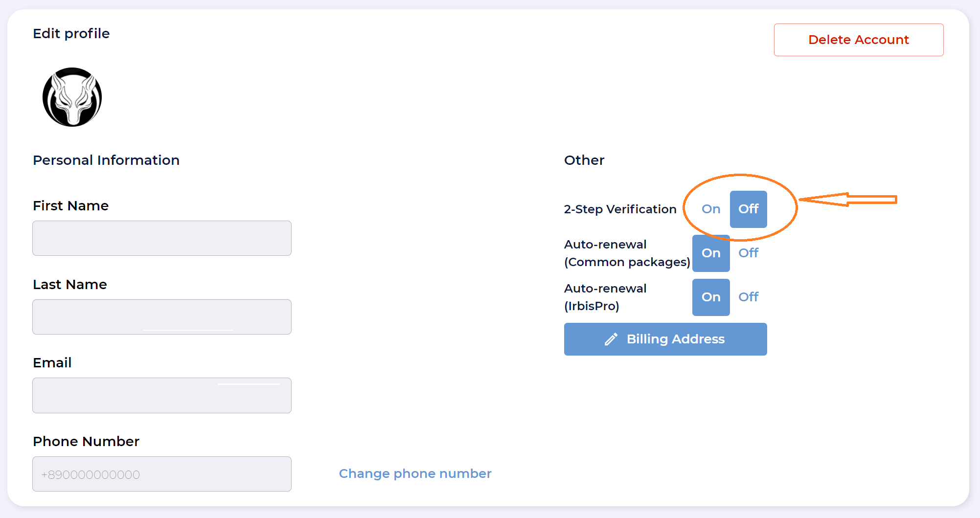Turn on 2-Step Verification

[711, 209]
